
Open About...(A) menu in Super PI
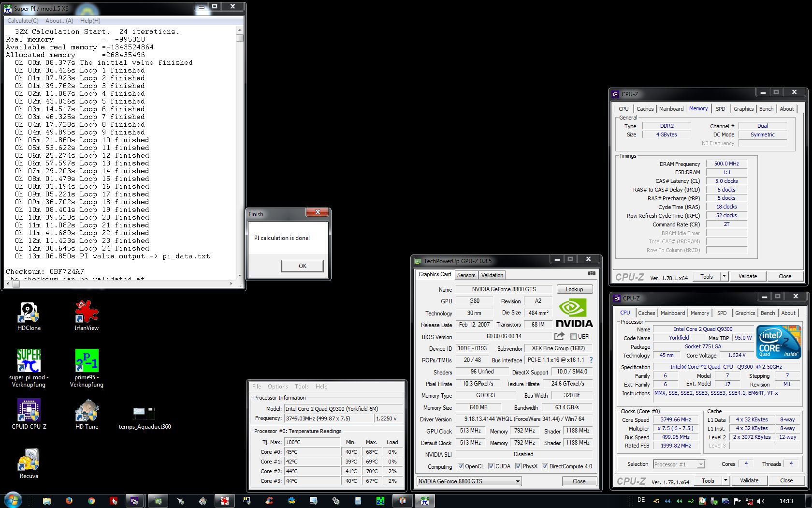pyautogui.click(x=59, y=21)
